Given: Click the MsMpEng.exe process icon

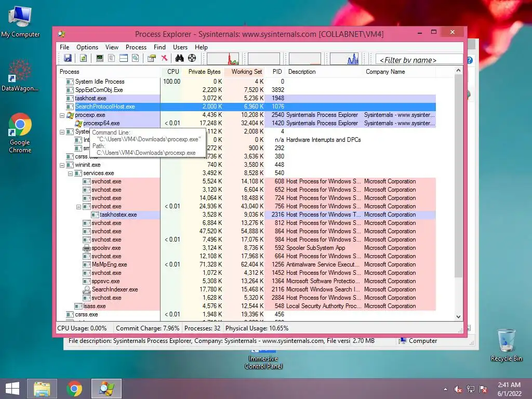Looking at the screenshot, I should pyautogui.click(x=87, y=264).
